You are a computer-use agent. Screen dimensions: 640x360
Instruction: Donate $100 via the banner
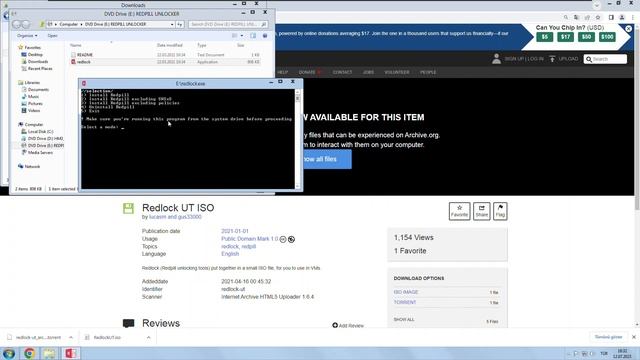coord(607,37)
